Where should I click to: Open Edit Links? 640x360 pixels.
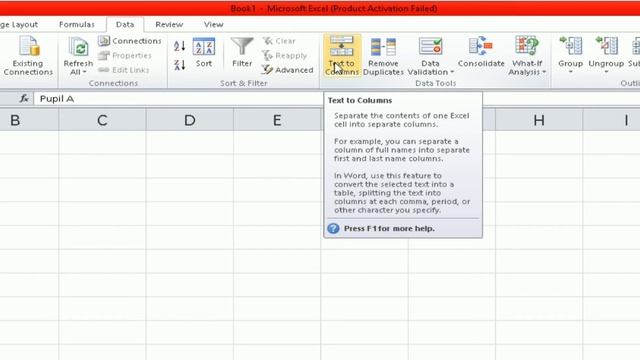coord(124,70)
